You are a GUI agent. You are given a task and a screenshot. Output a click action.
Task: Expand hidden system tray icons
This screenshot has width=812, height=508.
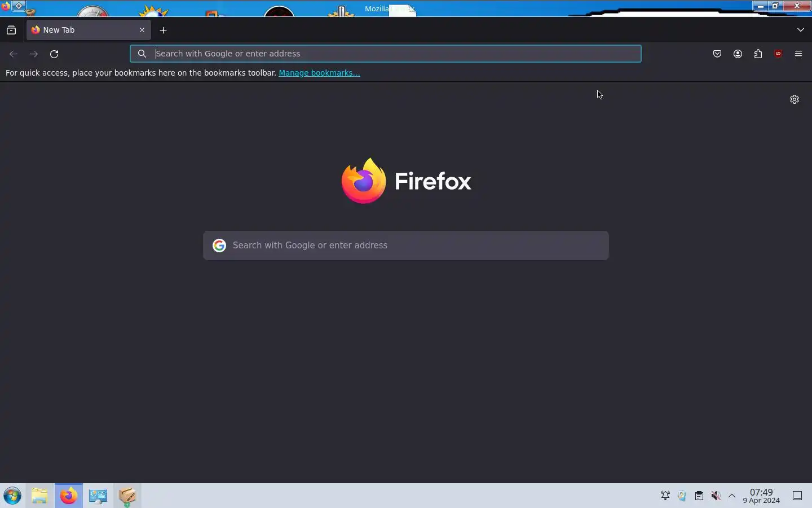[x=732, y=496]
